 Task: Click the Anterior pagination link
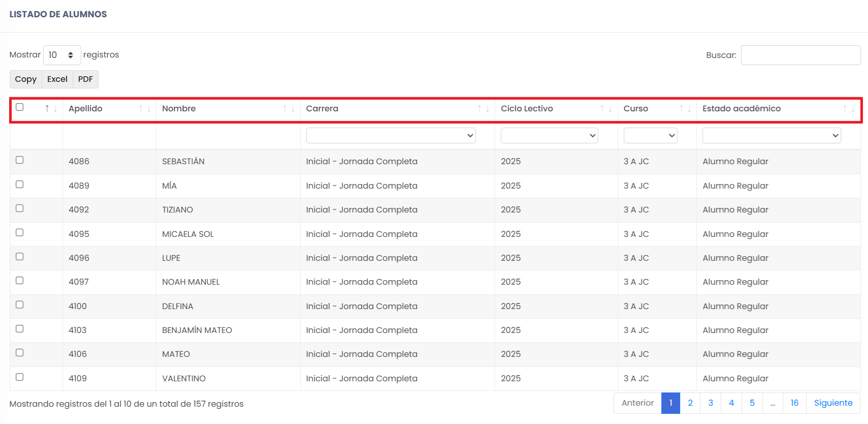(638, 403)
